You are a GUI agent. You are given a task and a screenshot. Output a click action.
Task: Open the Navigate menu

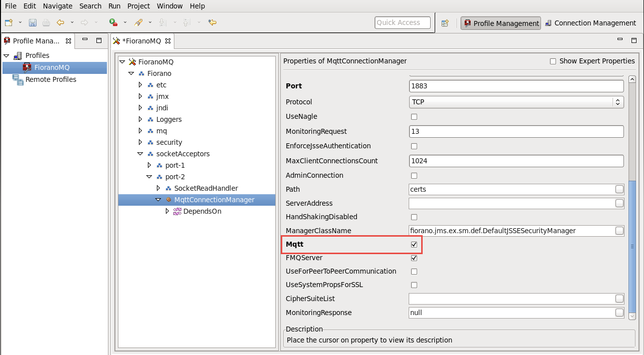tap(57, 6)
